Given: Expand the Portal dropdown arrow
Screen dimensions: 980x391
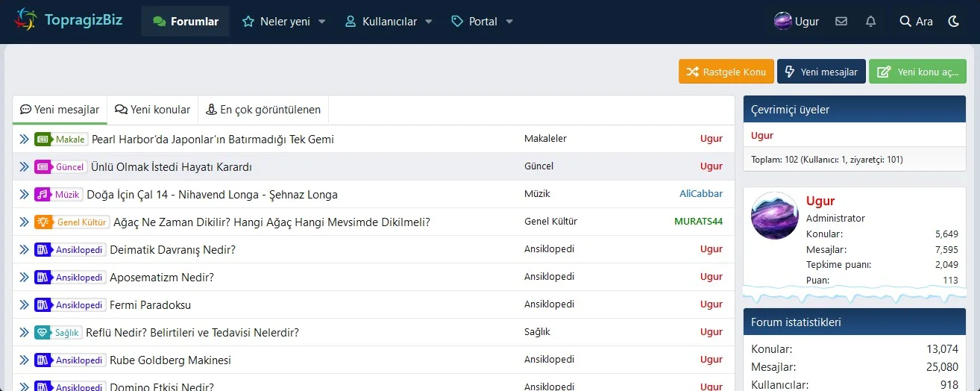Looking at the screenshot, I should tap(509, 22).
